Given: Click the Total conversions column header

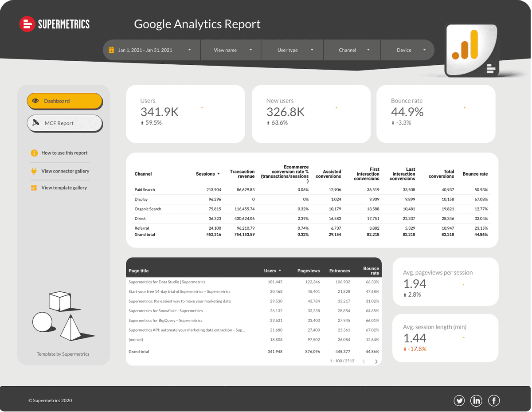Looking at the screenshot, I should pos(441,174).
